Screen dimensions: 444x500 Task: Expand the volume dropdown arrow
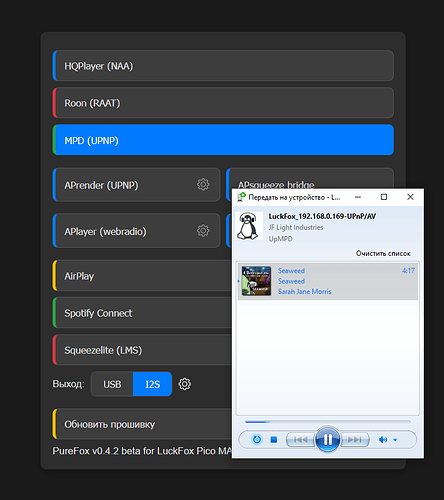click(395, 440)
